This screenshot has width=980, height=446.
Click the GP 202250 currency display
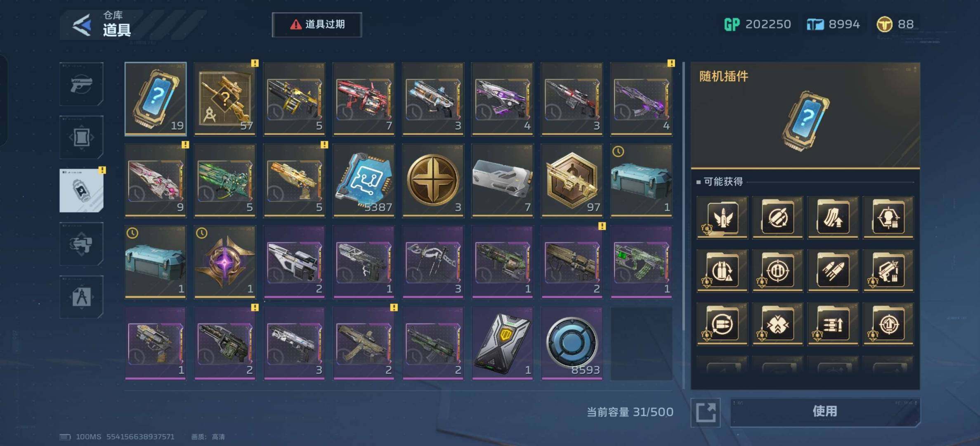click(x=758, y=25)
